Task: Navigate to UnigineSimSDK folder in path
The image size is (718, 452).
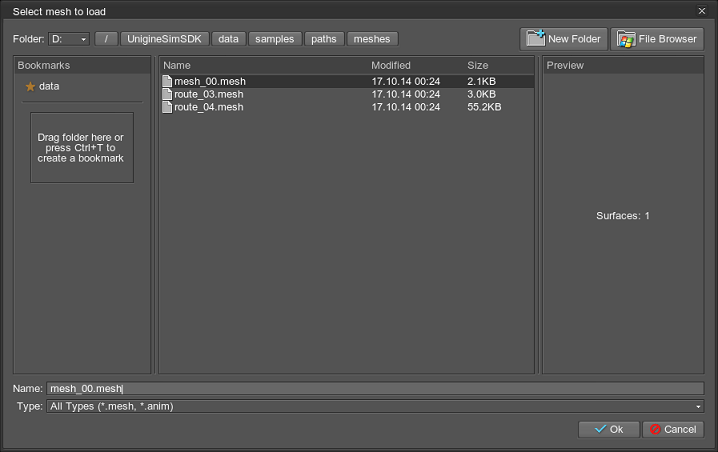Action: point(165,39)
